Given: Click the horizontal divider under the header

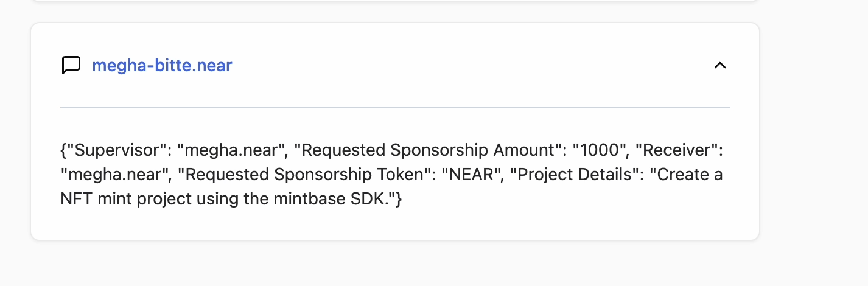Looking at the screenshot, I should [x=394, y=108].
